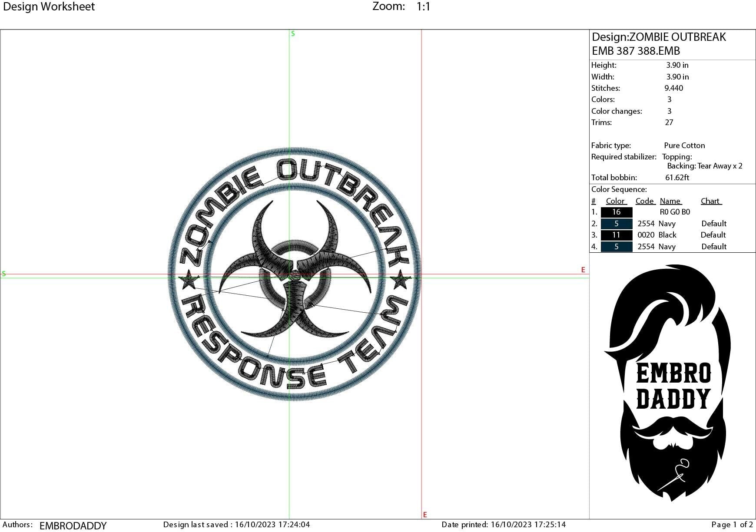
Task: Click the 'Color Sequence:' heading
Action: 619,189
